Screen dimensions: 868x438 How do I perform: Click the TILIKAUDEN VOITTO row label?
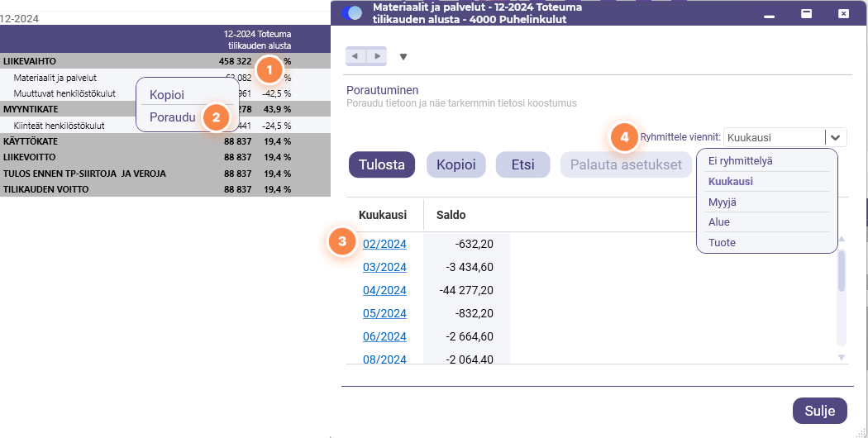(46, 189)
